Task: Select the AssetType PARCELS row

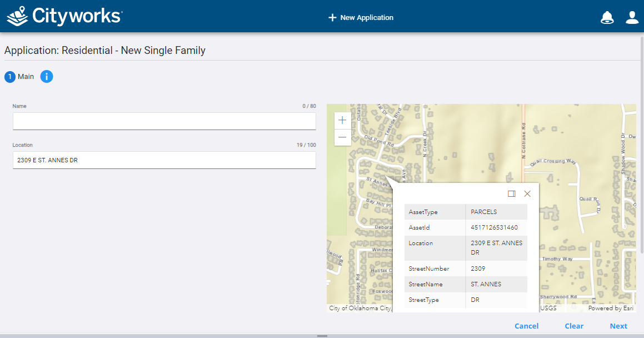Action: (466, 212)
